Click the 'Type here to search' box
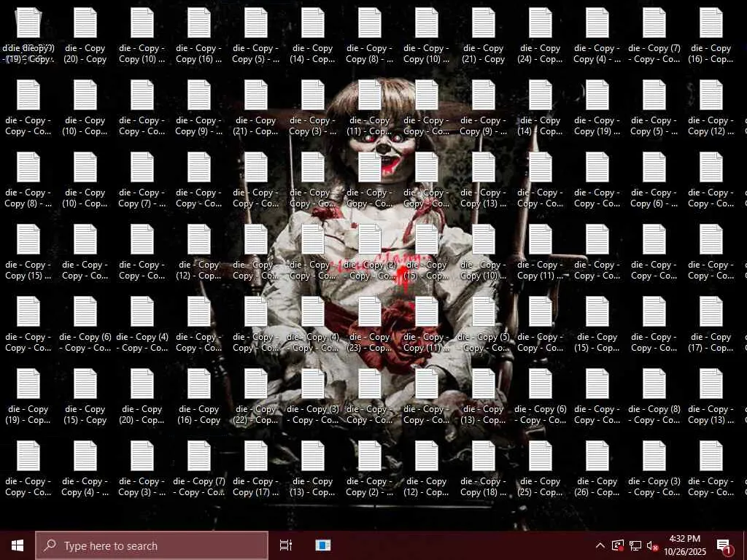This screenshot has width=747, height=560. click(x=152, y=545)
